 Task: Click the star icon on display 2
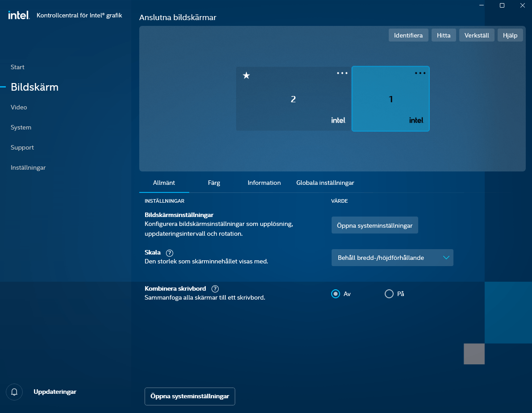tap(246, 75)
